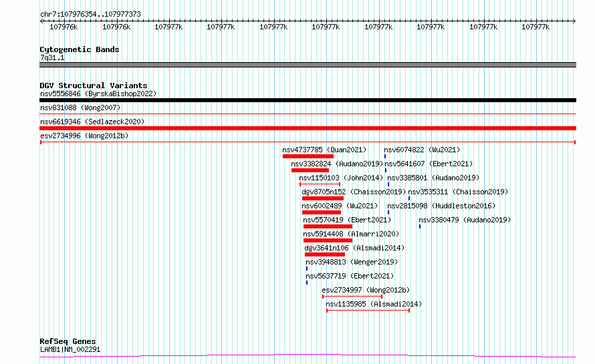Open esv2734996 (Wong2012b) variant label
The image size is (595, 364).
[x=84, y=136]
